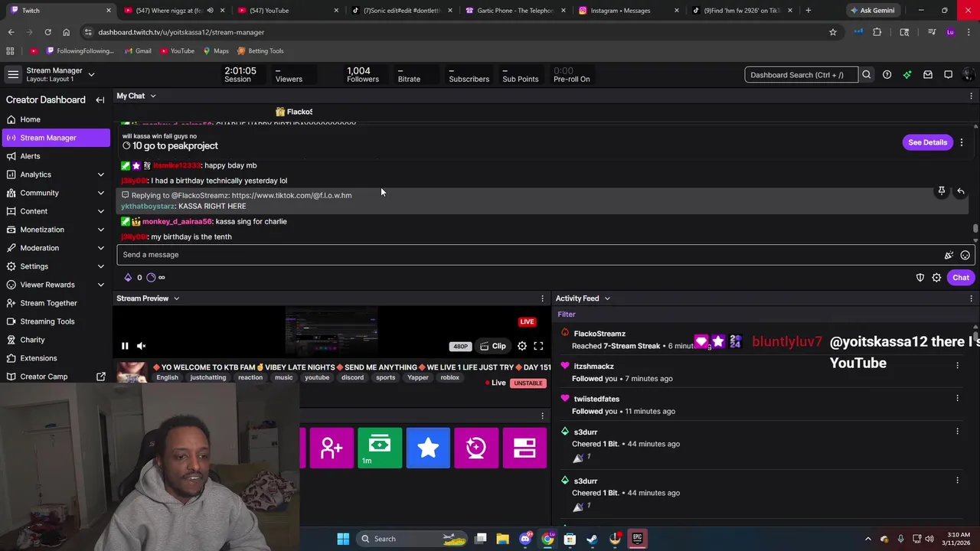980x551 pixels.
Task: Open chat settings gear icon
Action: click(x=936, y=278)
